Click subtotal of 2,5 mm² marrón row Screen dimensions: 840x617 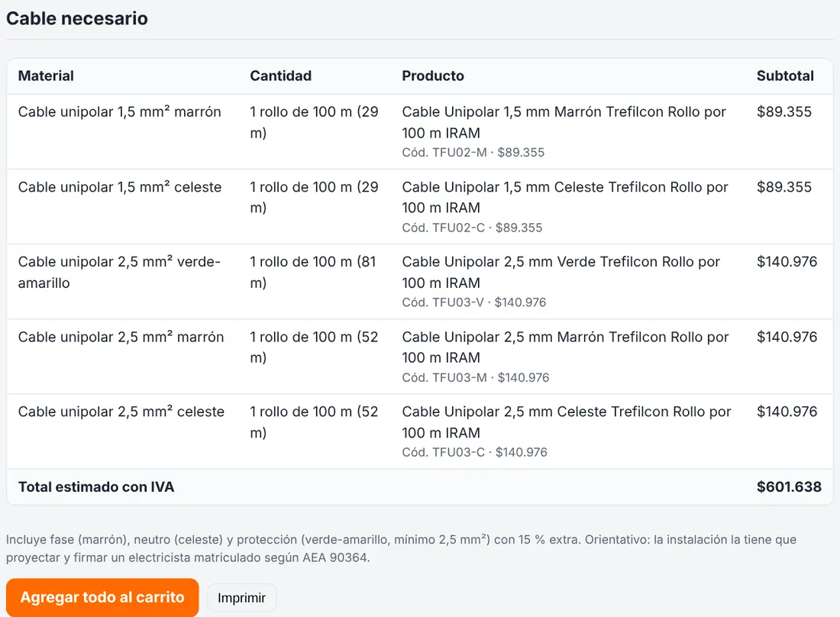tap(787, 337)
